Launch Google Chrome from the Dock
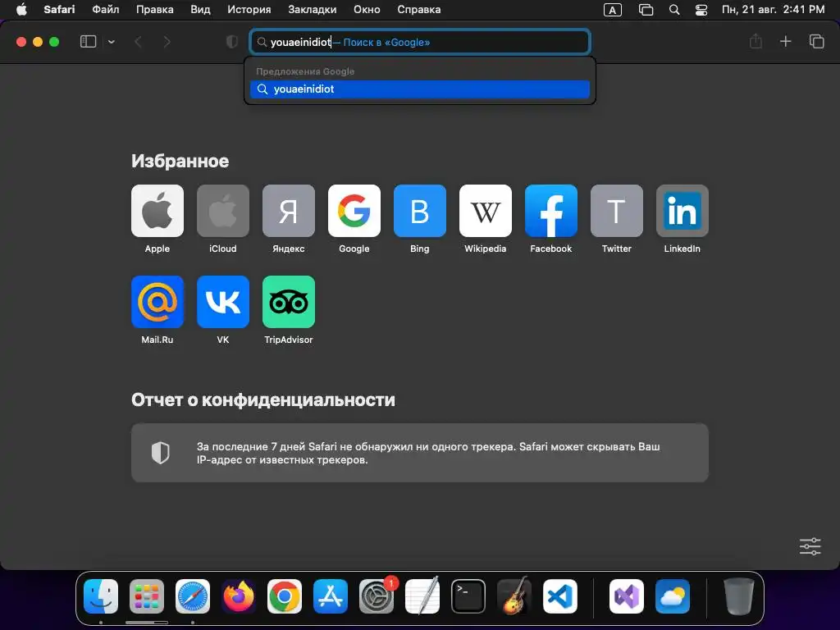This screenshot has height=630, width=840. pos(285,596)
